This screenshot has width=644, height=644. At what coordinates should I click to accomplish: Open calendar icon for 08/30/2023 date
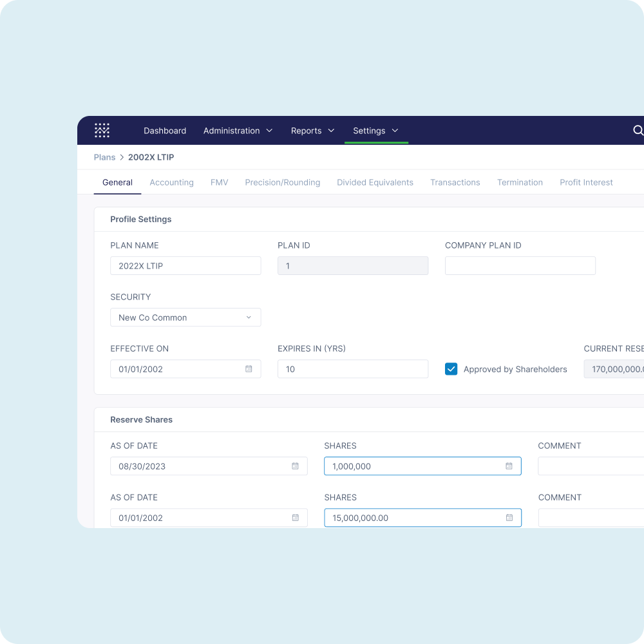[295, 466]
